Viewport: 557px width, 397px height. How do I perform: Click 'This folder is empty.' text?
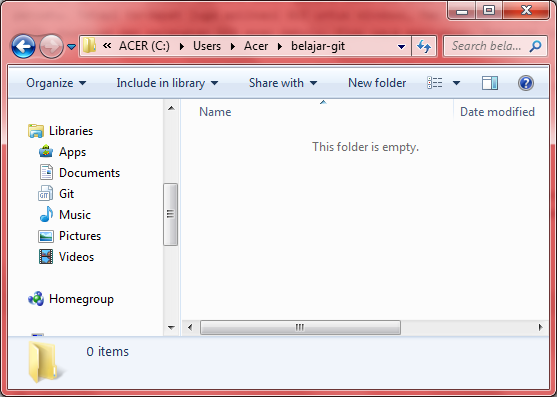pyautogui.click(x=366, y=147)
